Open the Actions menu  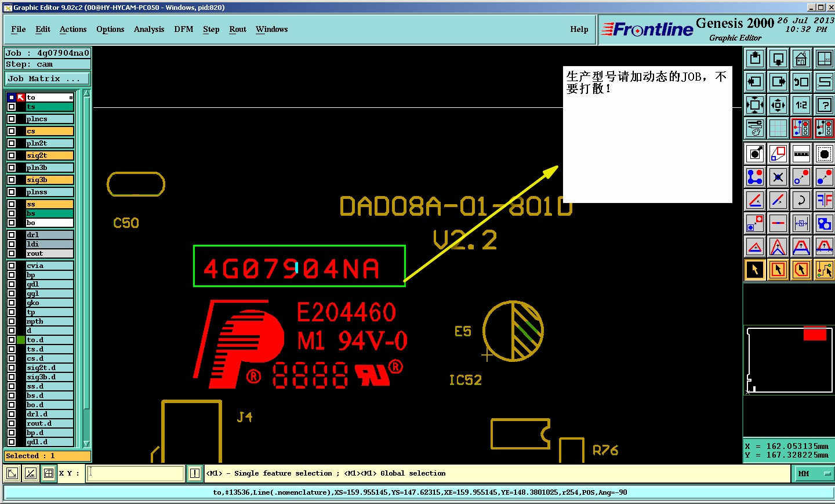pos(73,29)
